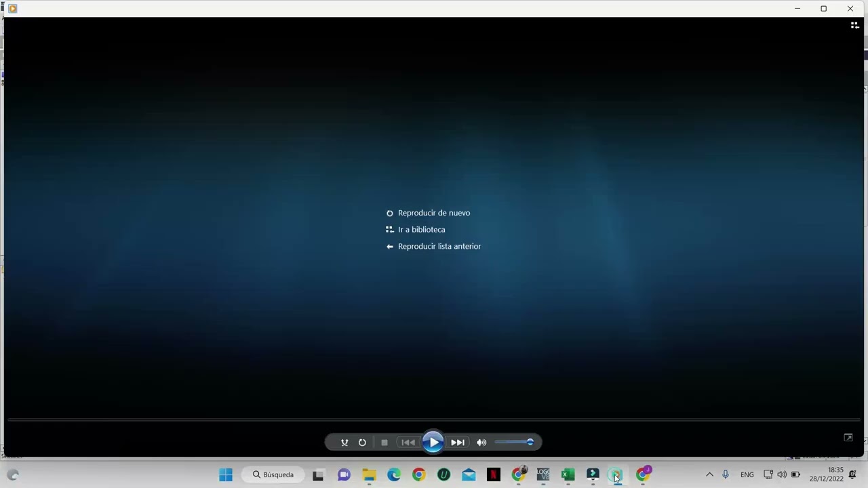This screenshot has height=488, width=868.
Task: Open the Mail app from taskbar
Action: coord(469,474)
